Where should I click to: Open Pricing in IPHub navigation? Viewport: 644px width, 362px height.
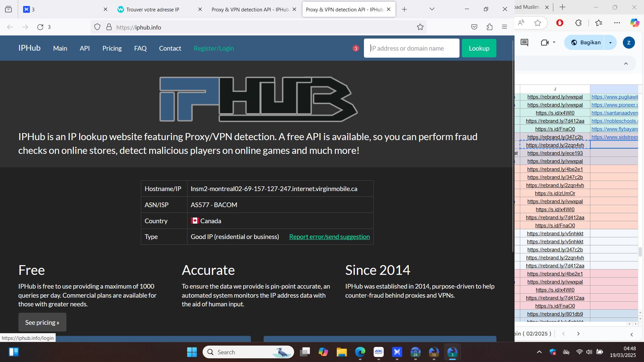click(112, 48)
